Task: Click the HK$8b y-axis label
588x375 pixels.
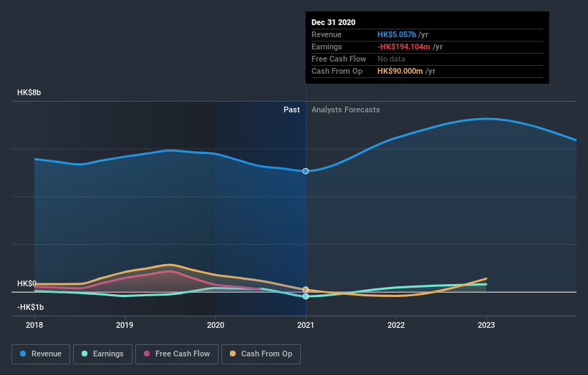Action: pos(29,92)
